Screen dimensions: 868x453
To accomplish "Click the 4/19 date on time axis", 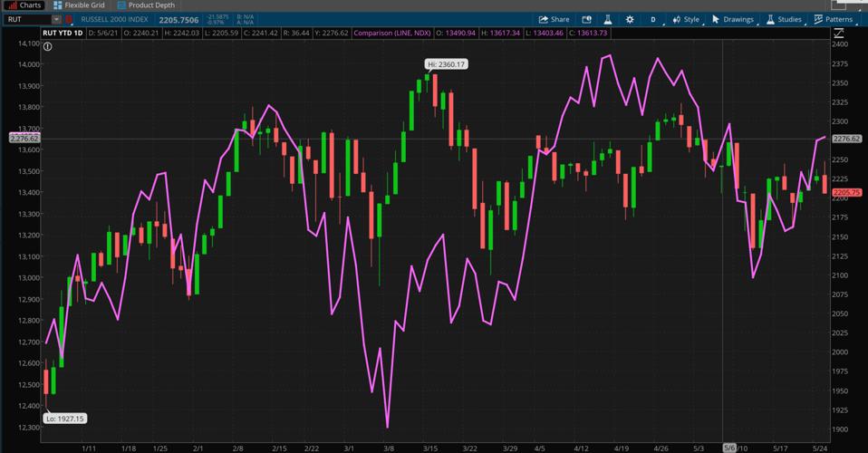I will tap(622, 448).
